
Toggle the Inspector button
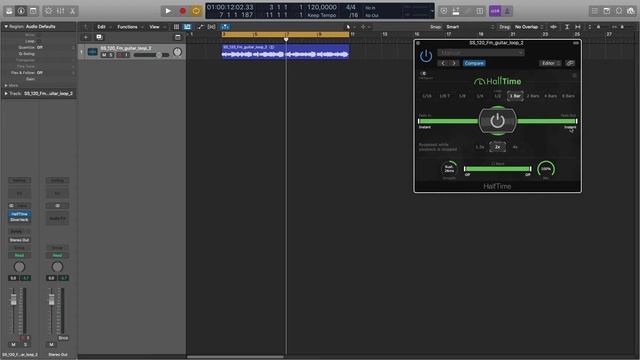(21, 11)
